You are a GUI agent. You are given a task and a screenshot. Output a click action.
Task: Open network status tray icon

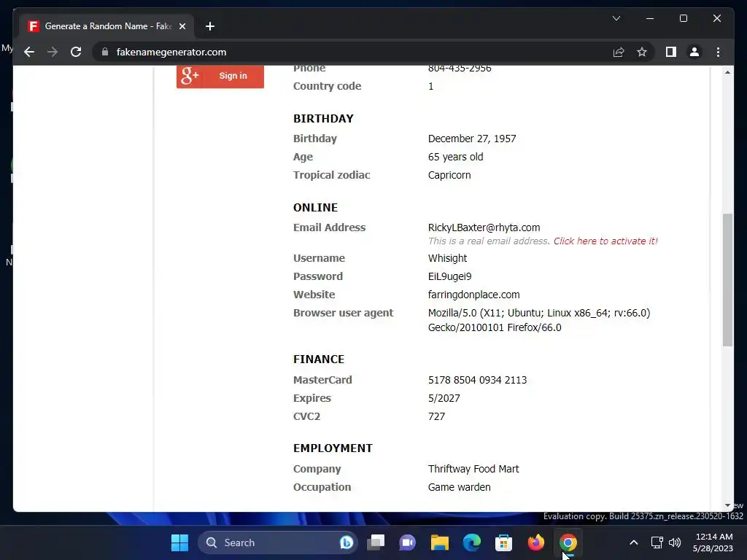pos(657,542)
